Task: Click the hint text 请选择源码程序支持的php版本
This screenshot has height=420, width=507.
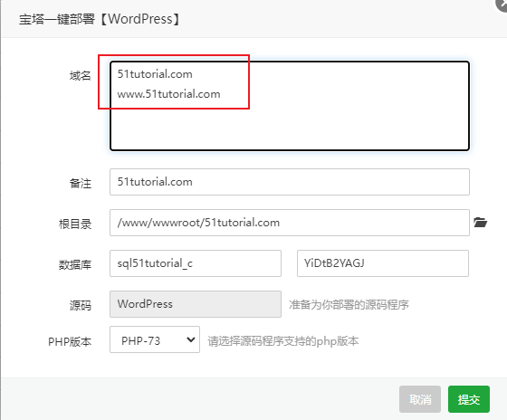Action: coord(283,341)
